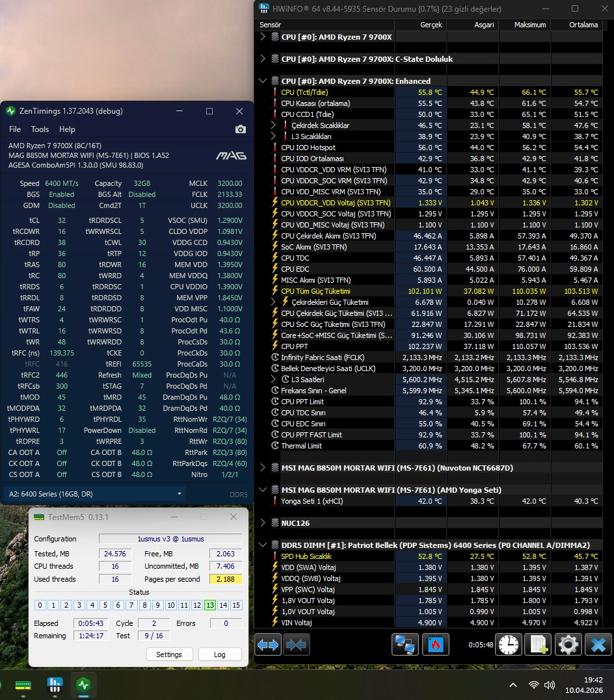Screen dimensions: 614x700
Task: Open HWiNFO settings gear icon
Action: tap(568, 645)
